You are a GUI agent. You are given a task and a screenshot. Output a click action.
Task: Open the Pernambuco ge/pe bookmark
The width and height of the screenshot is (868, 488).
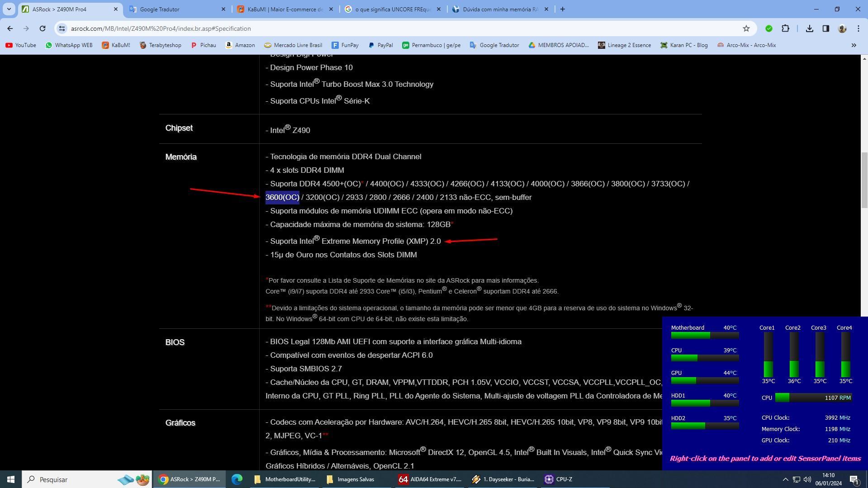[x=431, y=45]
